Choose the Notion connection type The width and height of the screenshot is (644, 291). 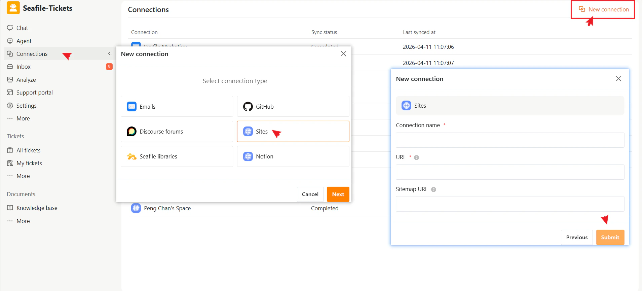click(293, 156)
